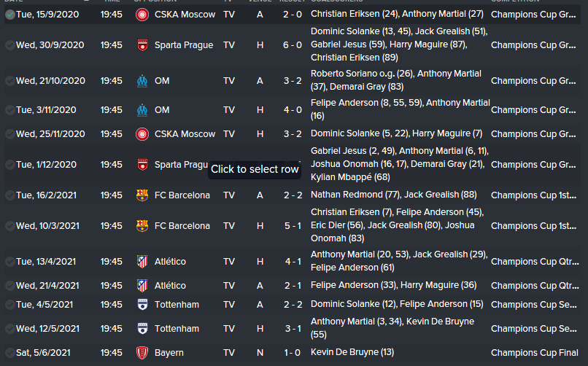Click the 1 - 0 result against Bayern
The width and height of the screenshot is (588, 366).
tap(292, 354)
